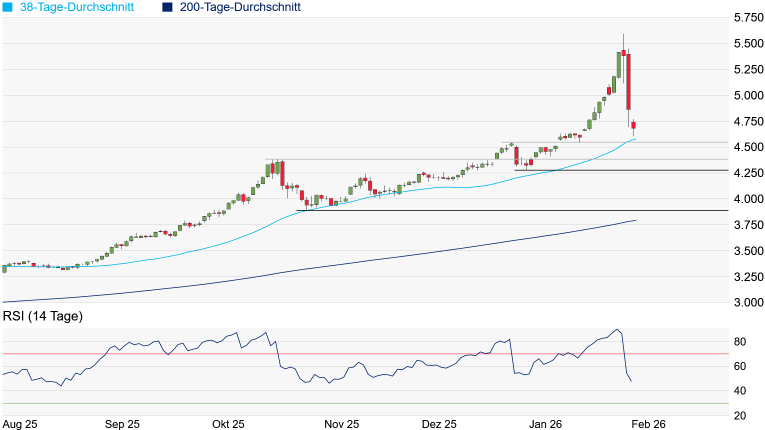Click the Aug 25 date label
This screenshot has width=765, height=430.
[22, 424]
